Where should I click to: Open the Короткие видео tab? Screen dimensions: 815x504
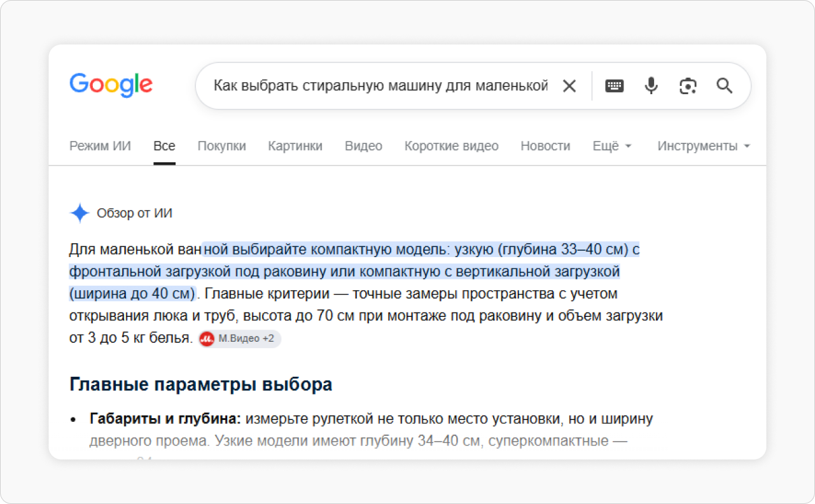[x=451, y=146]
